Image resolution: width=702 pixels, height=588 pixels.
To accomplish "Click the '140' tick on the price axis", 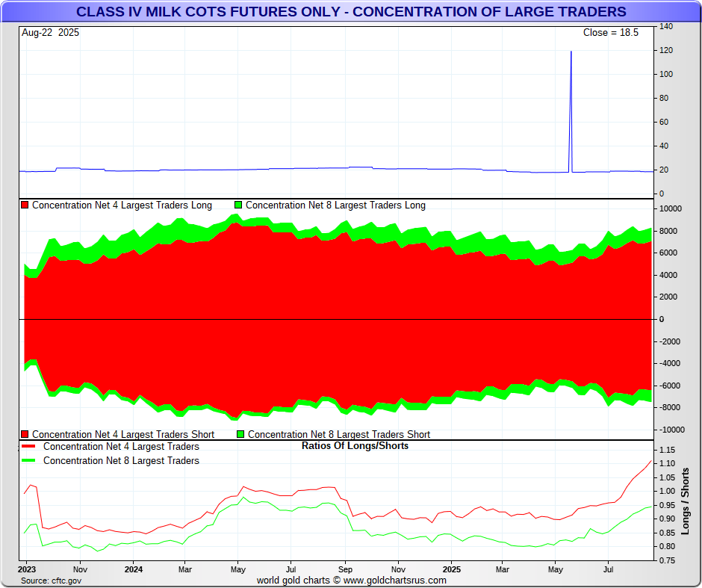I will (x=665, y=26).
